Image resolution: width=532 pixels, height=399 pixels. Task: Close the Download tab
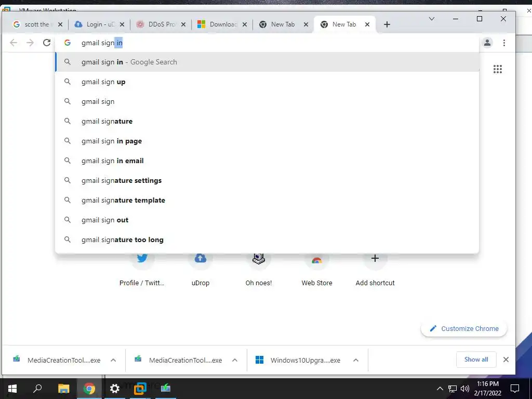(x=245, y=24)
